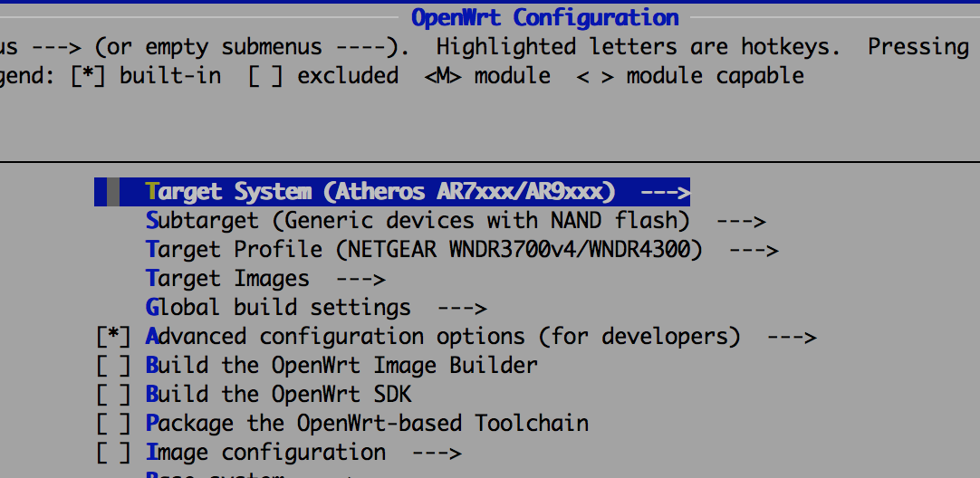Image resolution: width=980 pixels, height=478 pixels.
Task: Expand arrow next to Target Profile entry
Action: click(x=754, y=251)
